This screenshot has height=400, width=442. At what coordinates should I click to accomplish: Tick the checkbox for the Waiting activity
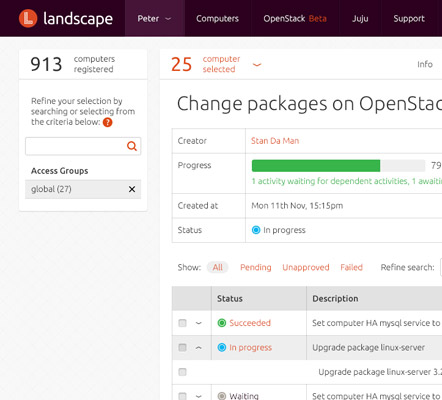tap(182, 396)
